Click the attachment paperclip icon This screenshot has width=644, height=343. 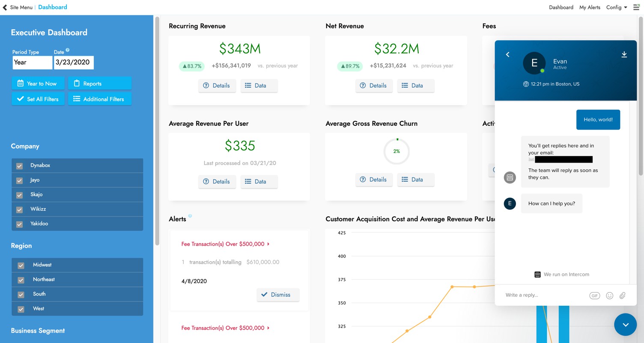click(x=623, y=296)
